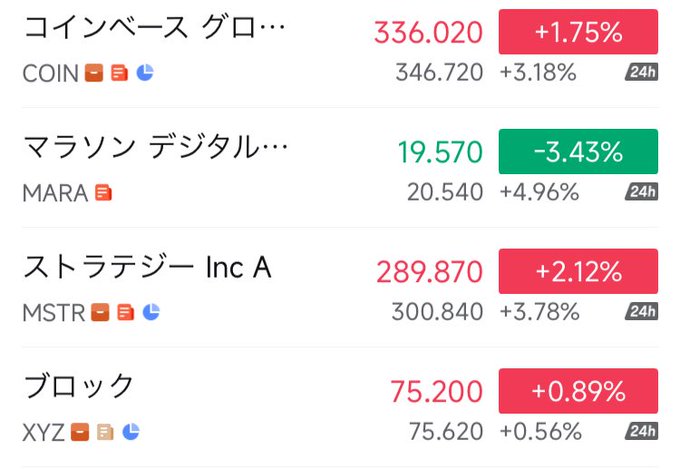This screenshot has height=469, width=680.
Task: Open the コインベース グロ… stock row
Action: pyautogui.click(x=155, y=30)
